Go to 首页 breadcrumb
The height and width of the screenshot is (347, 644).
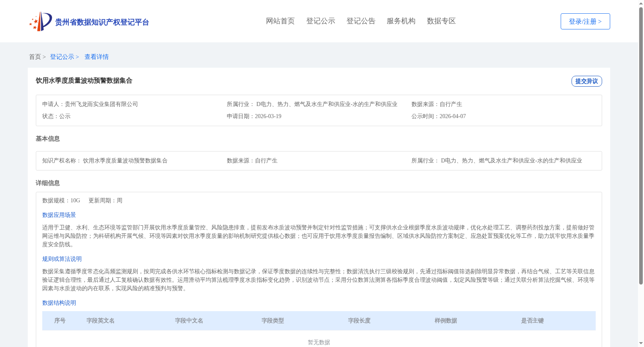(x=35, y=57)
